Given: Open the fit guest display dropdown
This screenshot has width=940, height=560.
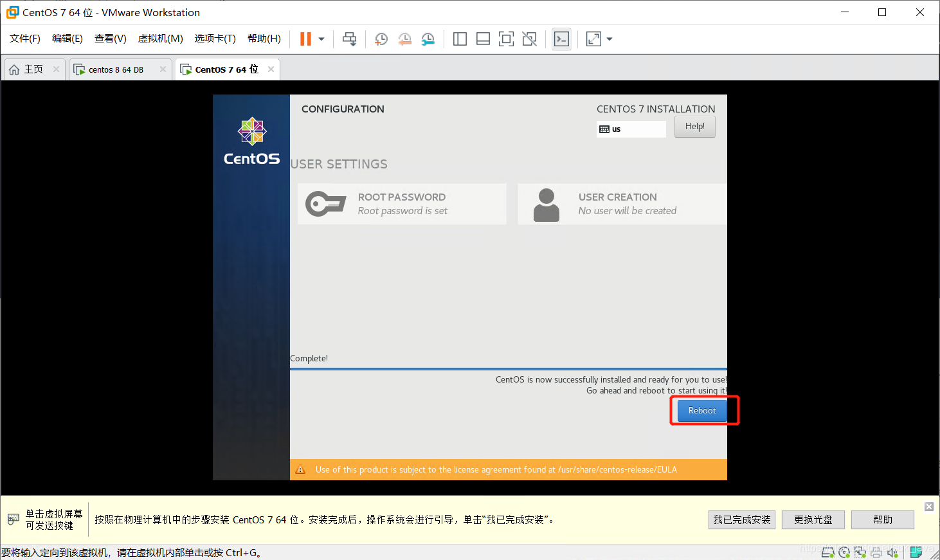Looking at the screenshot, I should coord(608,39).
